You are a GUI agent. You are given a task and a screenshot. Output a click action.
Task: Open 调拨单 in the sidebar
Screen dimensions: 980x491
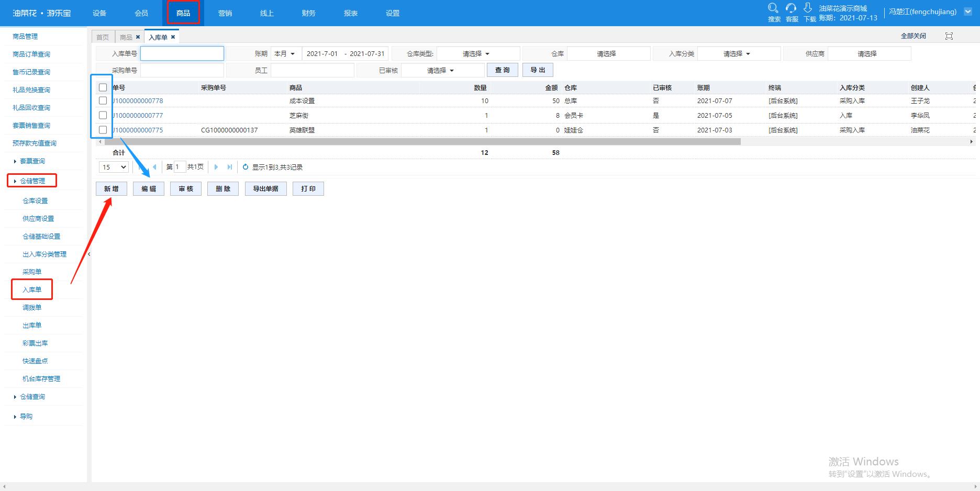tap(32, 307)
